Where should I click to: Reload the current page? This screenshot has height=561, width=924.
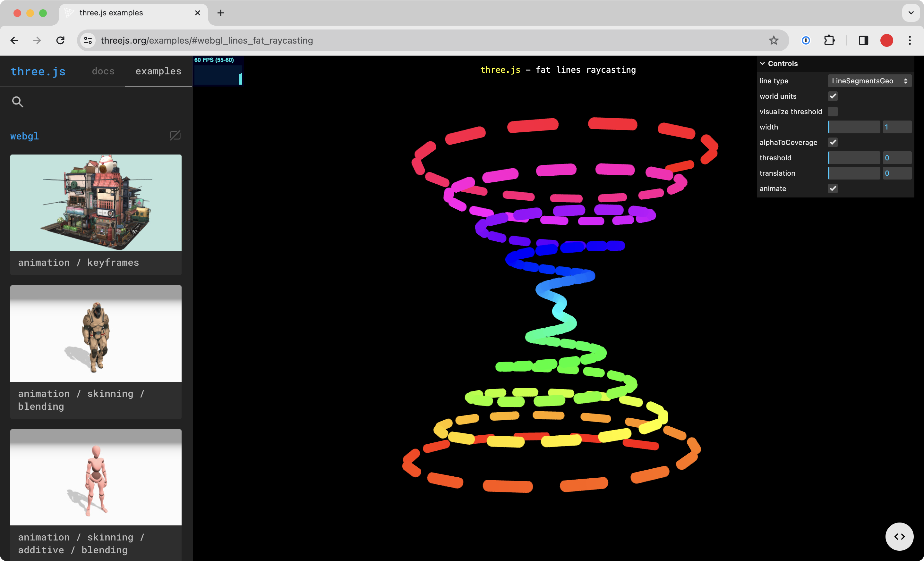point(60,40)
